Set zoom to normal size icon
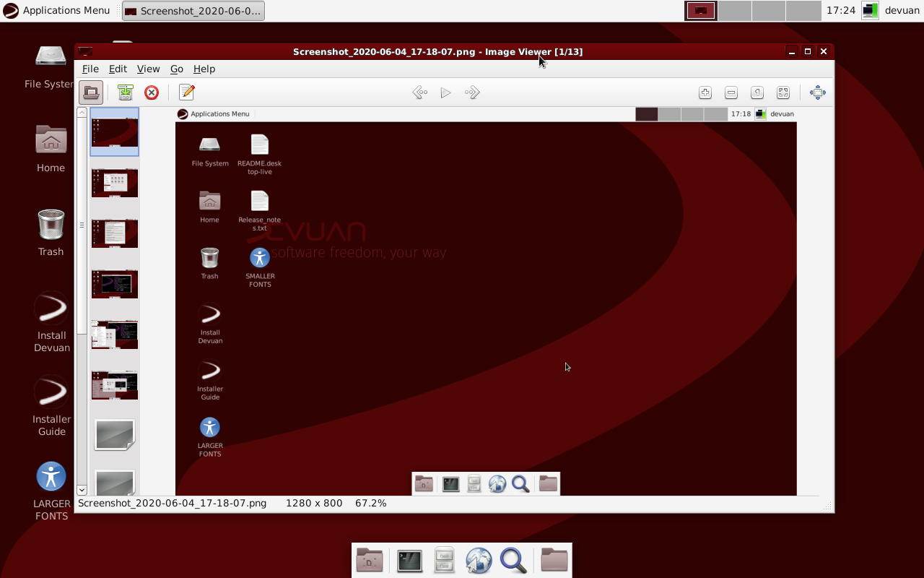 coord(757,92)
